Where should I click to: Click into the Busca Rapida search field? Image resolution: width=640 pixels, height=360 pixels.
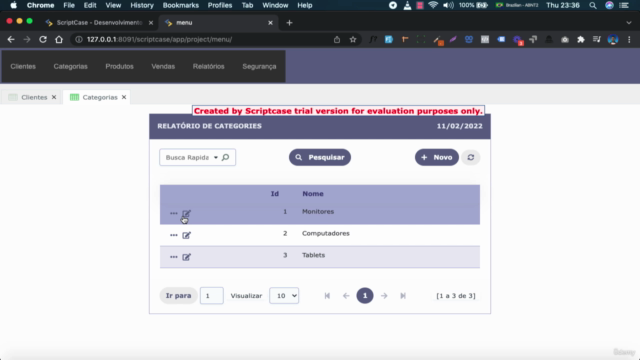point(187,158)
